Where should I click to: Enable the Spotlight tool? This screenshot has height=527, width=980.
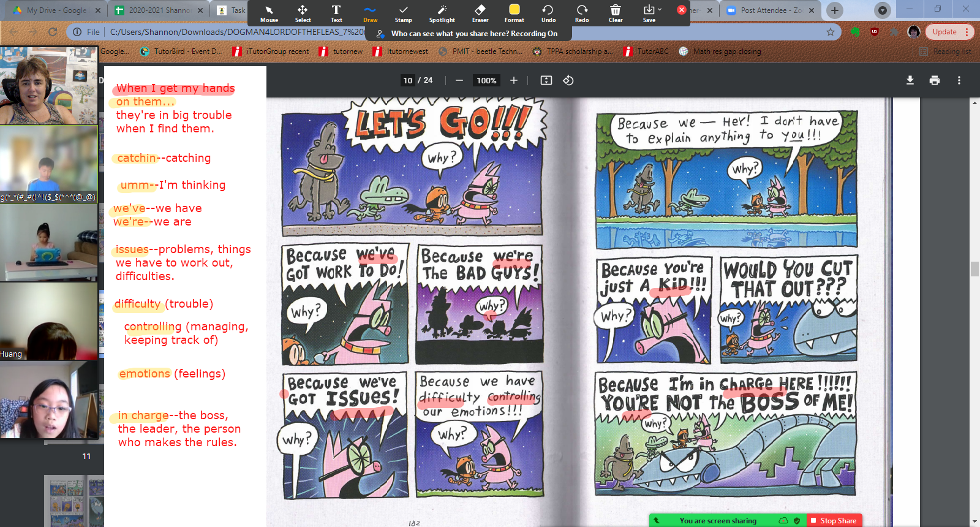(x=442, y=13)
